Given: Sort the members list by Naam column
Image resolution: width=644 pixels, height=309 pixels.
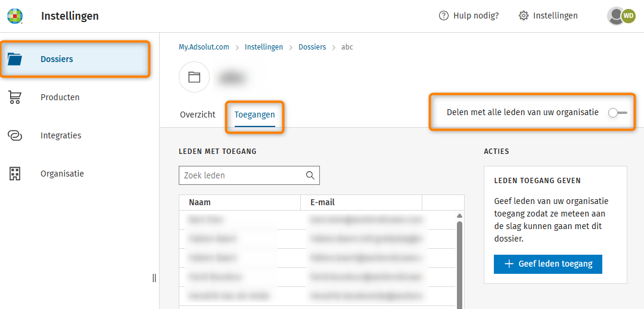Looking at the screenshot, I should (x=200, y=203).
